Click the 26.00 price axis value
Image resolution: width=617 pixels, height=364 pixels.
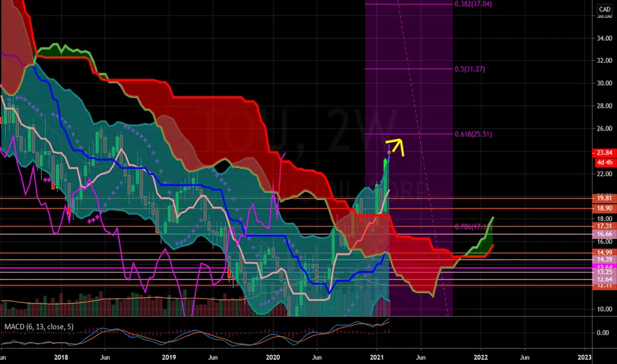tap(604, 128)
